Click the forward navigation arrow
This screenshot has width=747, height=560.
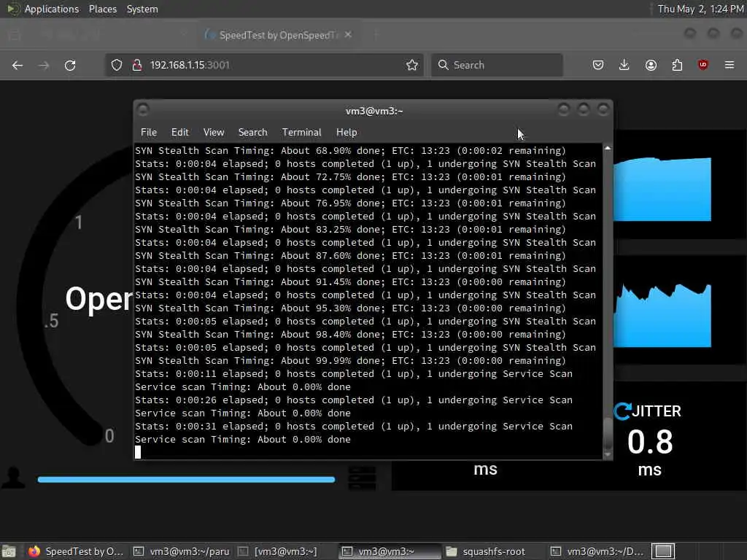click(44, 65)
